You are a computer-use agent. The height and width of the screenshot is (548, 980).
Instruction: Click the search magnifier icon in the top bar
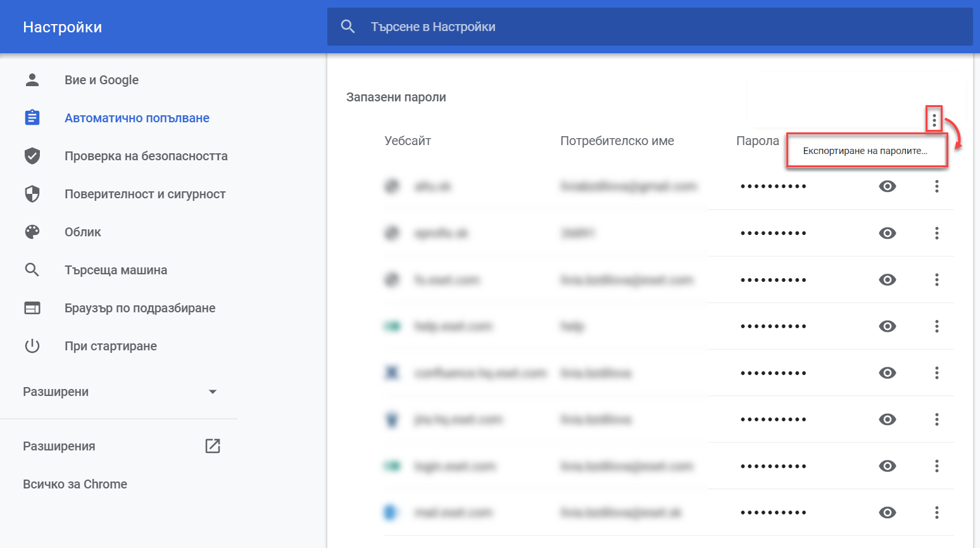point(348,27)
